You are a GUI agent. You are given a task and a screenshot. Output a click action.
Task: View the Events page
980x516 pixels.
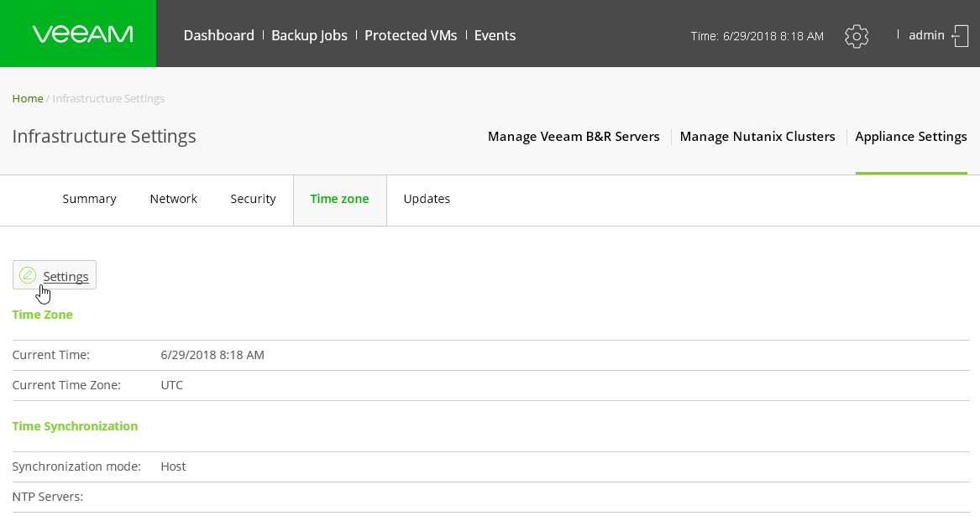495,35
